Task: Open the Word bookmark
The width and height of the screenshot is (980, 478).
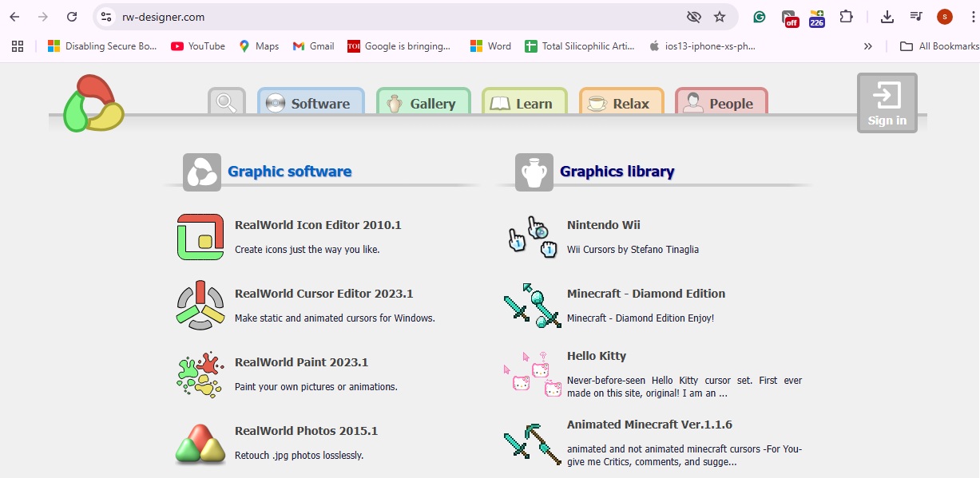Action: coord(490,46)
